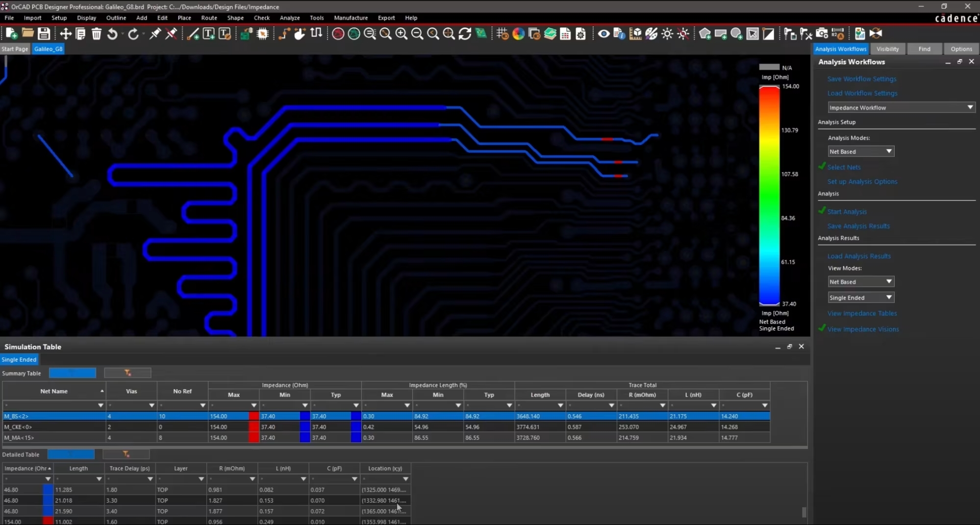Open the Color dialog wheel icon
The image size is (980, 525).
[x=518, y=33]
